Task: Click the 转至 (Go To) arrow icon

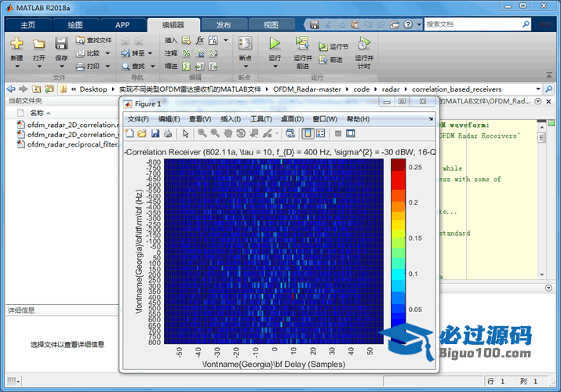Action: point(126,53)
